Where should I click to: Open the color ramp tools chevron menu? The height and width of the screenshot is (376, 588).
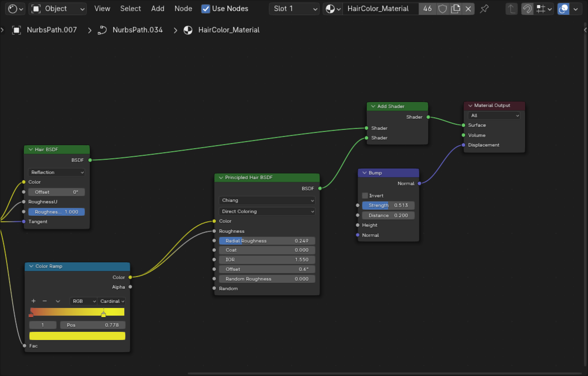pyautogui.click(x=57, y=301)
